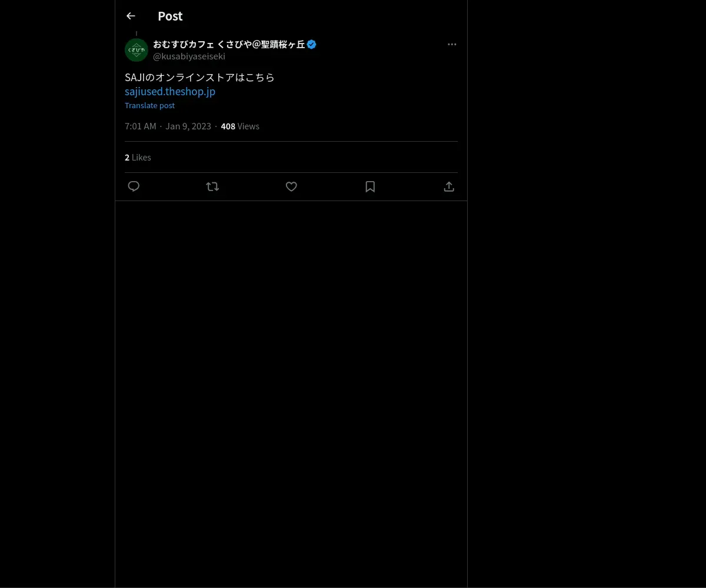Go back using the left arrow
The width and height of the screenshot is (706, 588).
point(131,16)
